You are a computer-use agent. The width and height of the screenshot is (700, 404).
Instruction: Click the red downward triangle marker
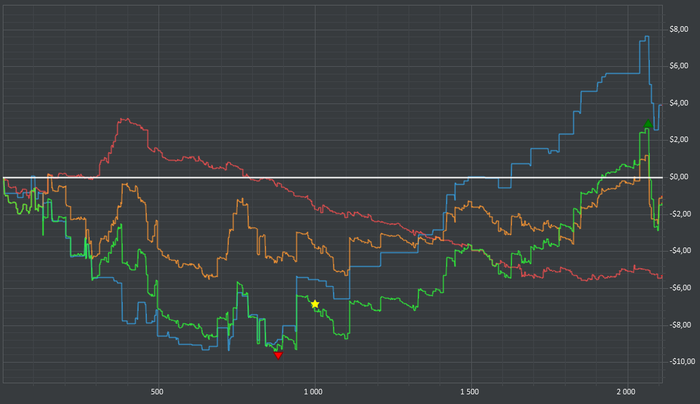[x=278, y=355]
